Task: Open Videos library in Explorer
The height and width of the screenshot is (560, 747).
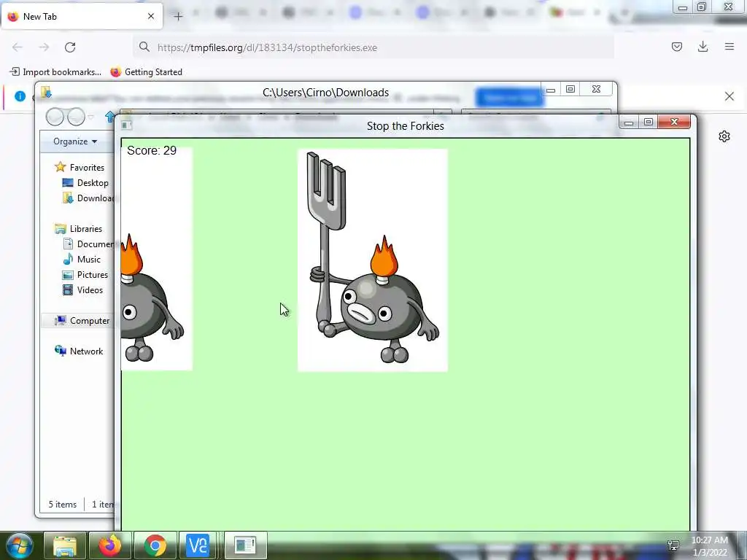Action: [x=82, y=290]
